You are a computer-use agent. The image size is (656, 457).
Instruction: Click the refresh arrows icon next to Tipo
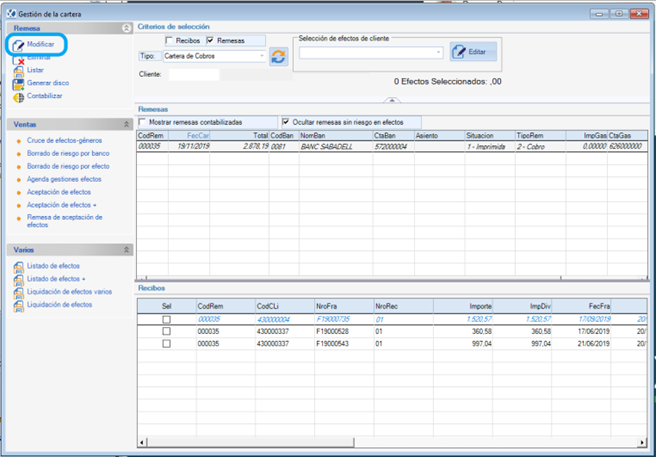(x=278, y=56)
